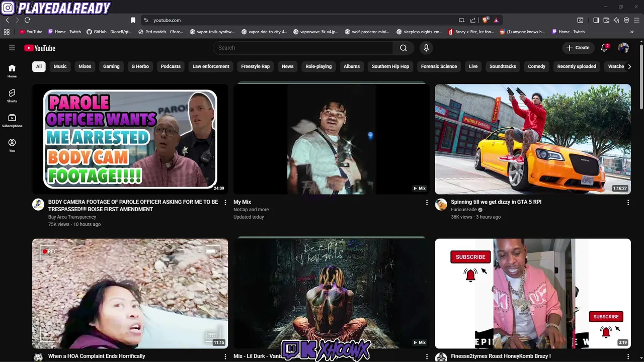The image size is (644, 362).
Task: Open the account avatar menu
Action: tap(623, 48)
